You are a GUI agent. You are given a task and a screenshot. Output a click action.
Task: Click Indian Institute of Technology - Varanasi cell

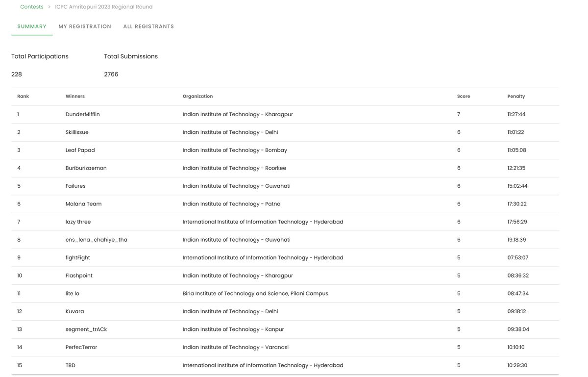(236, 347)
